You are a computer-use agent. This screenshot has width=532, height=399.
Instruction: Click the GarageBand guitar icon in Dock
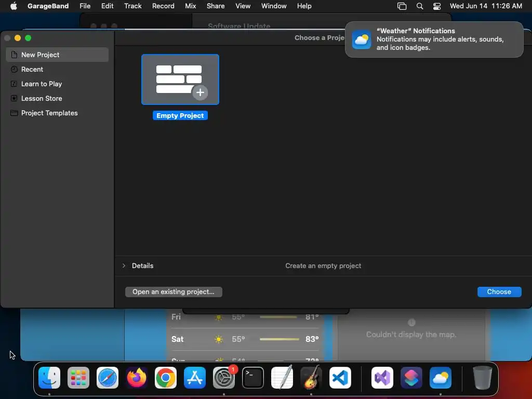tap(311, 377)
